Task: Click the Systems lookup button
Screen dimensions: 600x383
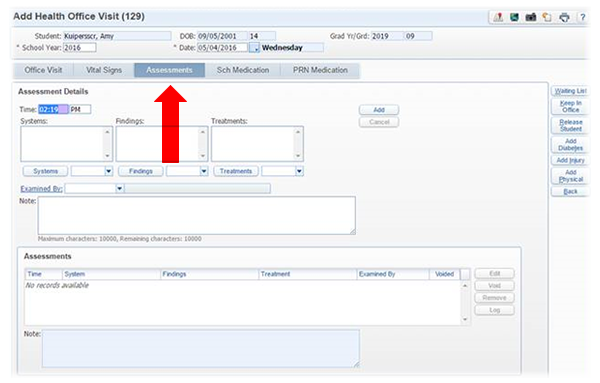Action: (x=45, y=171)
